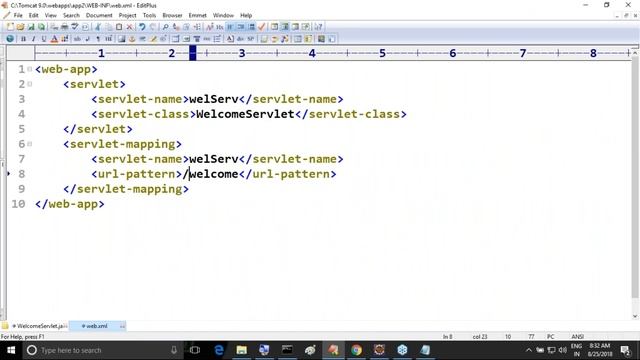Collapse the servlet fold marker on line 2
This screenshot has width=640, height=360.
[30, 84]
